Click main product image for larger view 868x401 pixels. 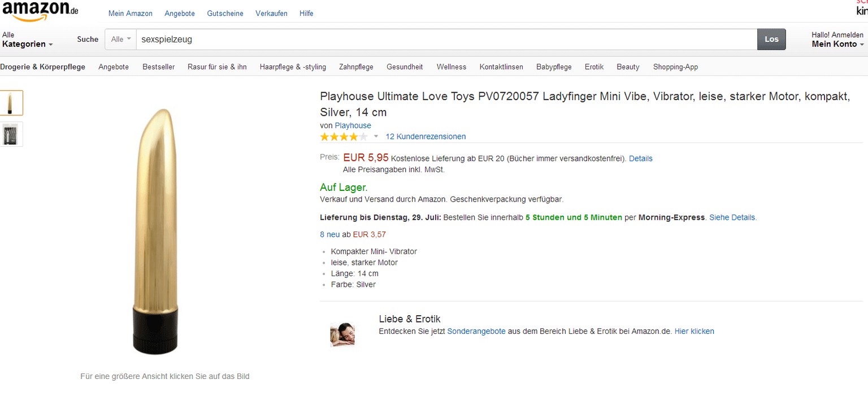tap(157, 230)
